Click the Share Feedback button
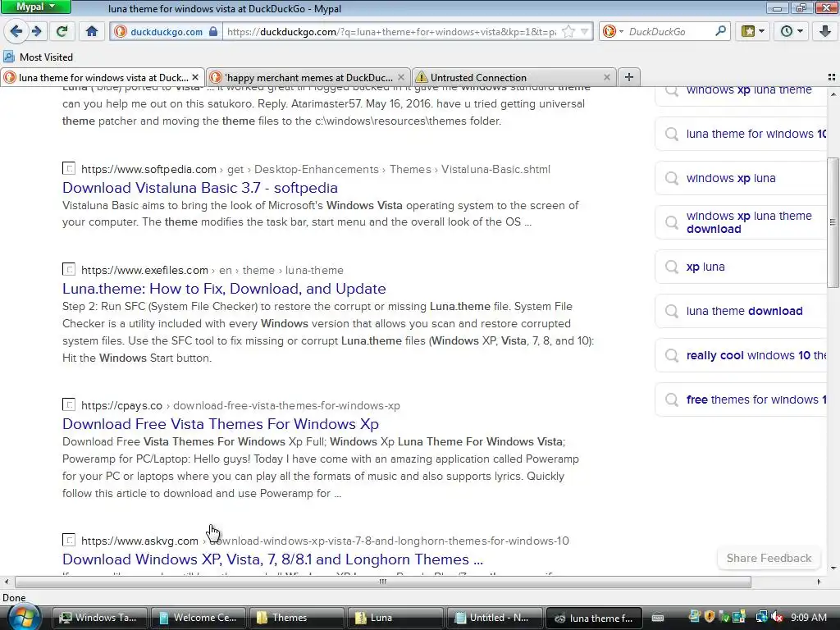The image size is (840, 630). tap(769, 558)
